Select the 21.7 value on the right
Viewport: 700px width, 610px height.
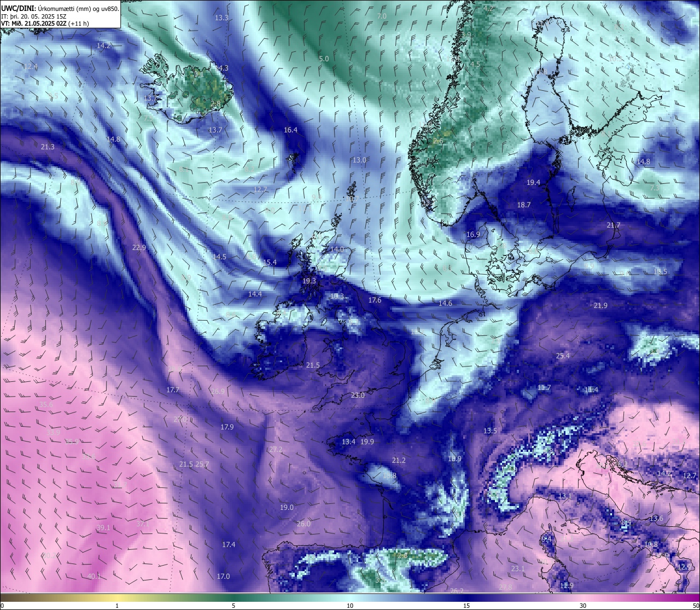tap(614, 225)
